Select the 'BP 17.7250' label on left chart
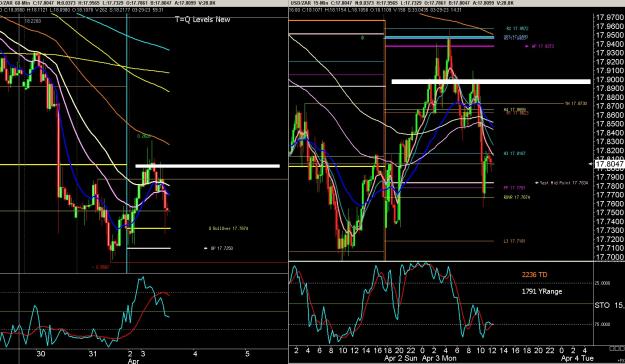The height and width of the screenshot is (364, 625). tap(222, 248)
